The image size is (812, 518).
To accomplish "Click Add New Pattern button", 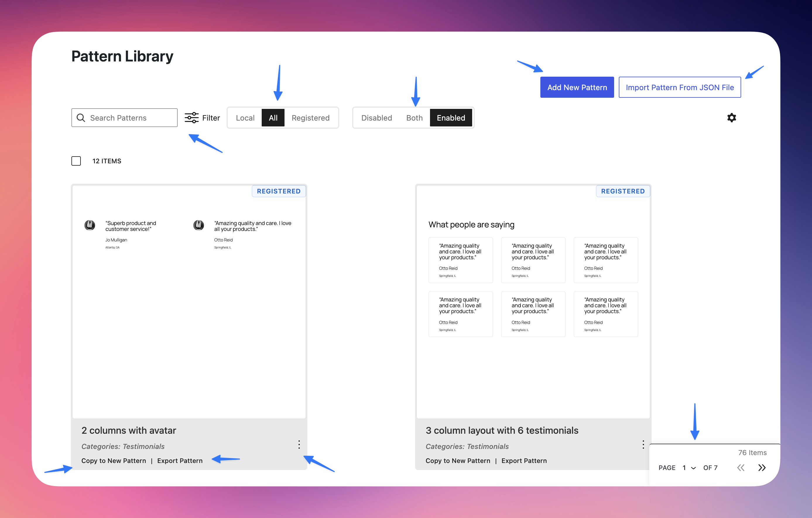I will point(577,87).
